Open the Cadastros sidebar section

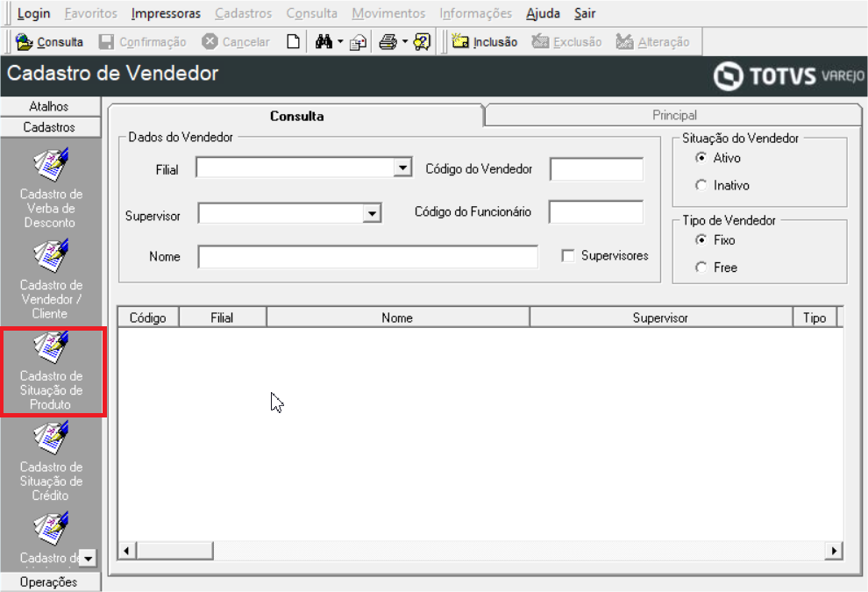50,127
